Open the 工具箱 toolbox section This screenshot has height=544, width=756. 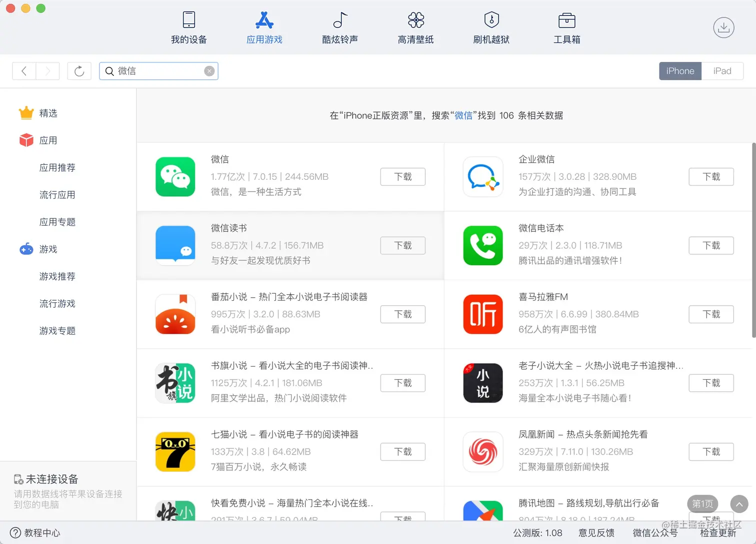pos(566,27)
